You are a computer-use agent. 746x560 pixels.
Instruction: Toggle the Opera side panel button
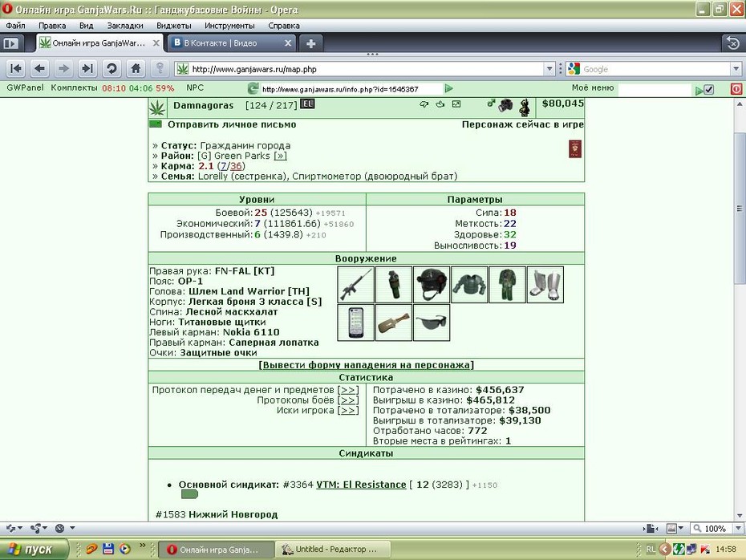coord(10,43)
